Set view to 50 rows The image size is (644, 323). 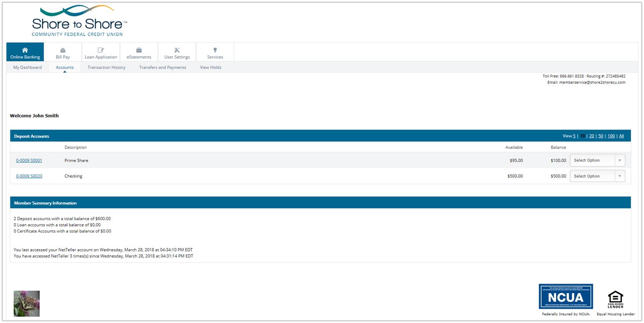point(600,136)
